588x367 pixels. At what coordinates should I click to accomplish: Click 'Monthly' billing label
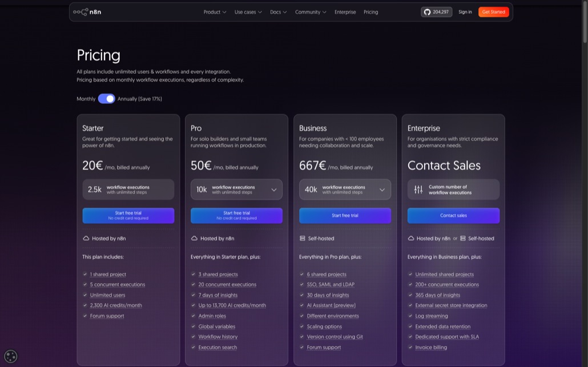86,99
